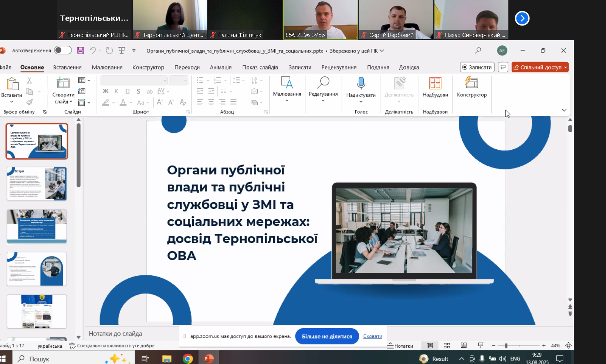This screenshot has width=606, height=364.
Task: Open Task View on taskbar
Action: 145,358
